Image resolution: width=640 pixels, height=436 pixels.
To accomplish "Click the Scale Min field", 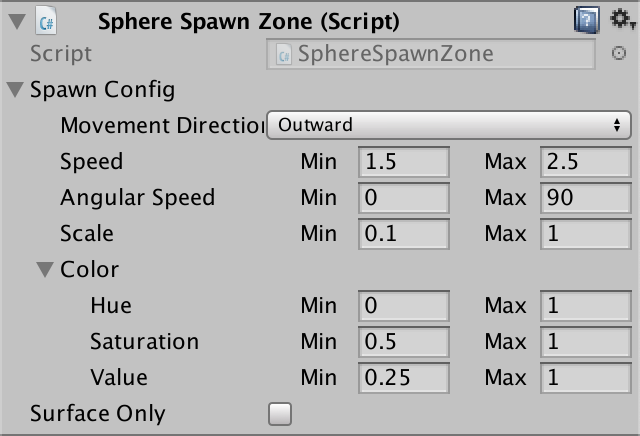I will 404,234.
